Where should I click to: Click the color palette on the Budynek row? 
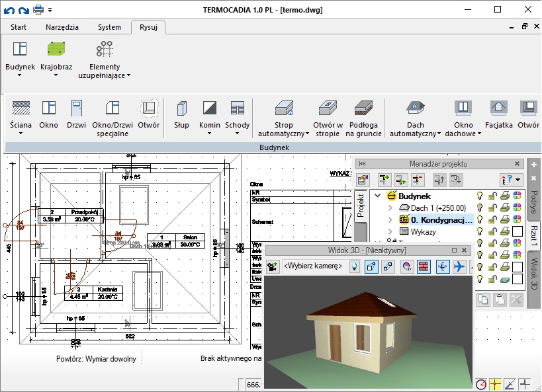517,196
